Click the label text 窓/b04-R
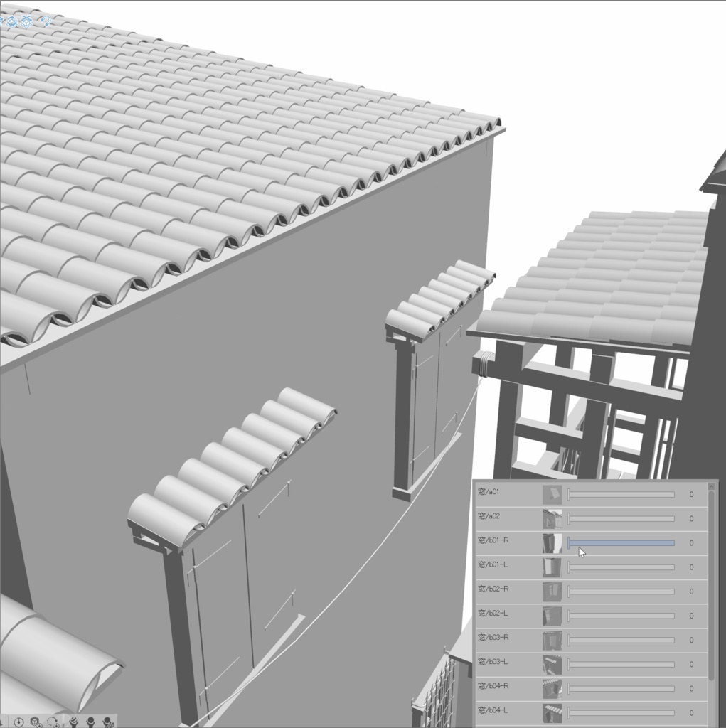This screenshot has height=728, width=726. 493,686
